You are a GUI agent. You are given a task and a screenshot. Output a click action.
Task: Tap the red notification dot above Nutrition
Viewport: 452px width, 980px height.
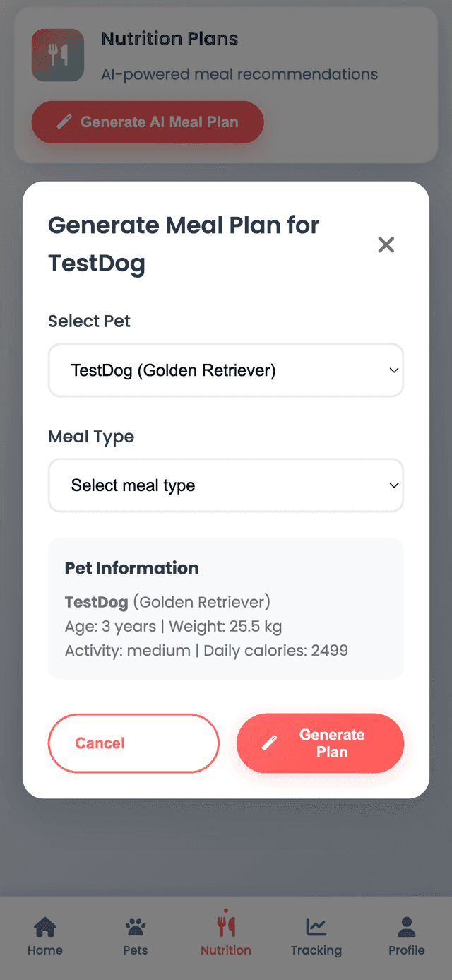227,911
